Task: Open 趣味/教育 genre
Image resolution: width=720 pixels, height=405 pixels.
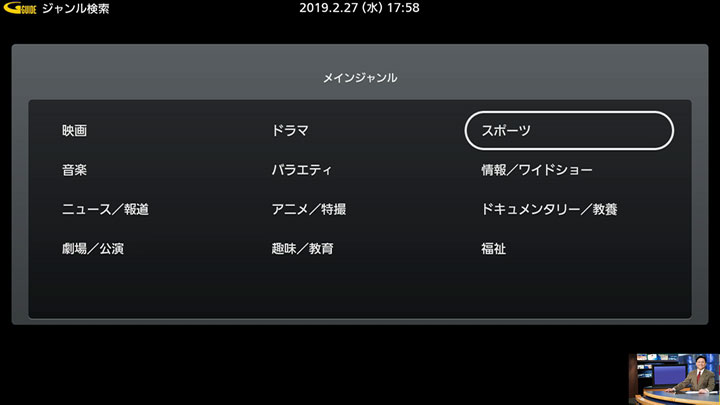Action: coord(302,249)
